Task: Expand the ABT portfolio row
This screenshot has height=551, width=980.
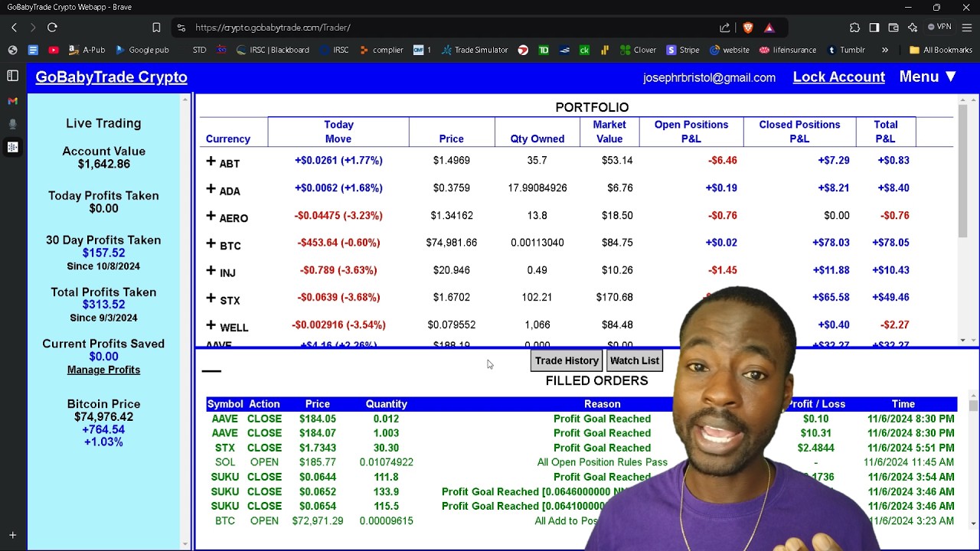Action: click(x=211, y=161)
